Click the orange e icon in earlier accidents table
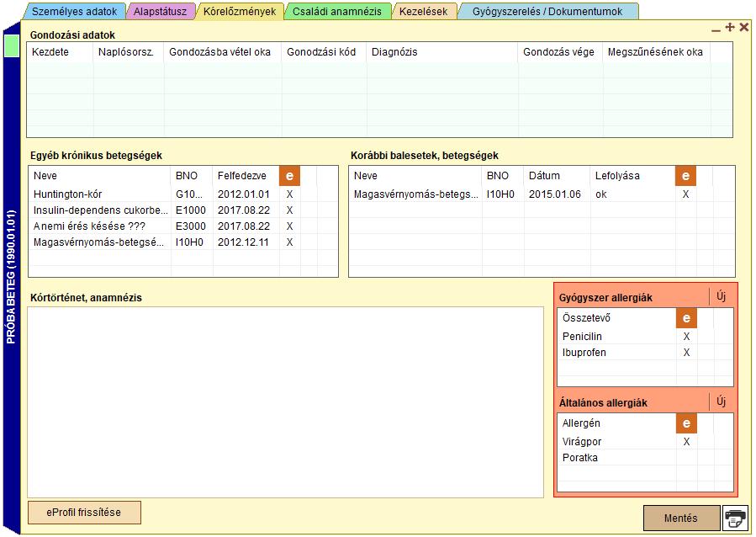This screenshot has width=756, height=537. tap(685, 176)
